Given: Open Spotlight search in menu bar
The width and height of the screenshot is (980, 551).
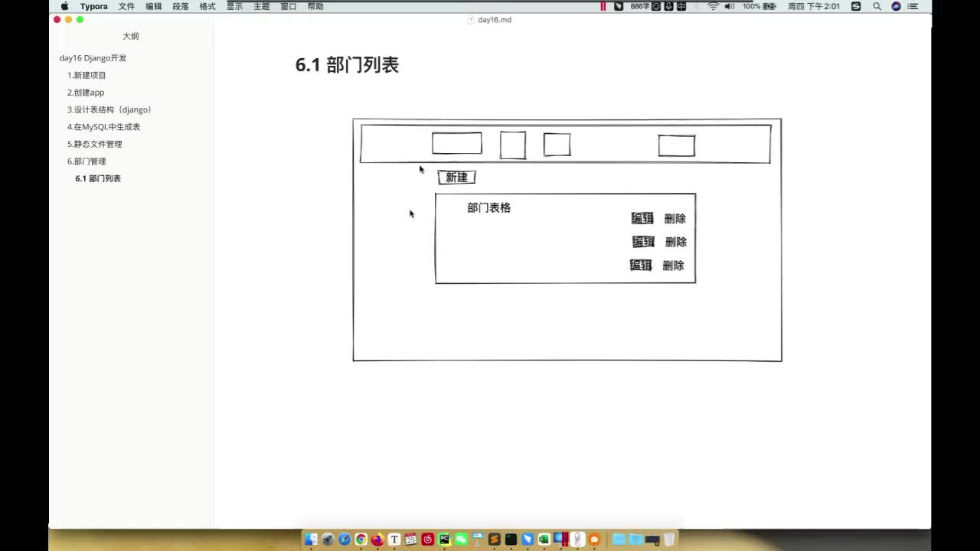Looking at the screenshot, I should pos(877,6).
